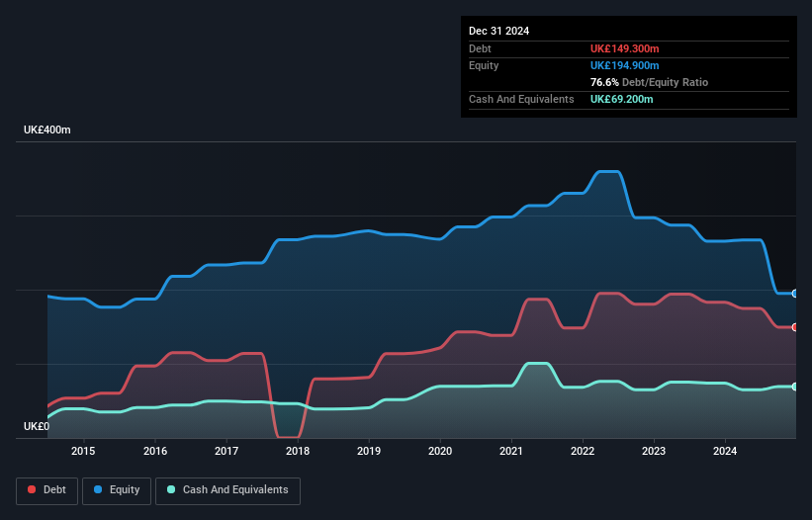Click the UK£400m y-axis label

47,130
